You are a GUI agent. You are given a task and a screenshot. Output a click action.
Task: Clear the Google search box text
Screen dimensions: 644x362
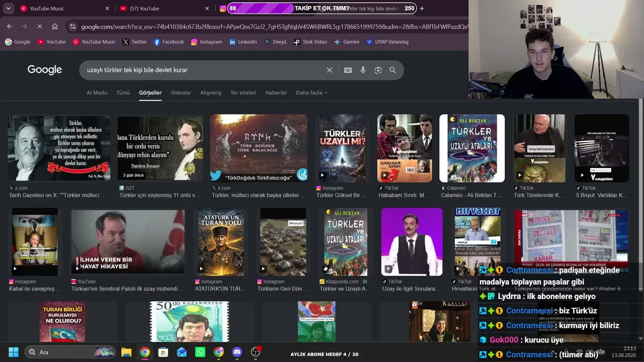[x=330, y=70]
